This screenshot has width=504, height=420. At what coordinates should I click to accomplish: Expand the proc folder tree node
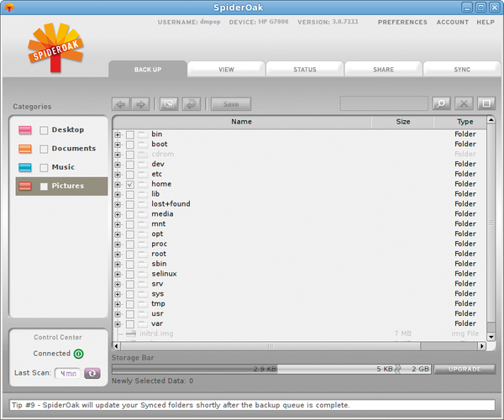pyautogui.click(x=118, y=244)
